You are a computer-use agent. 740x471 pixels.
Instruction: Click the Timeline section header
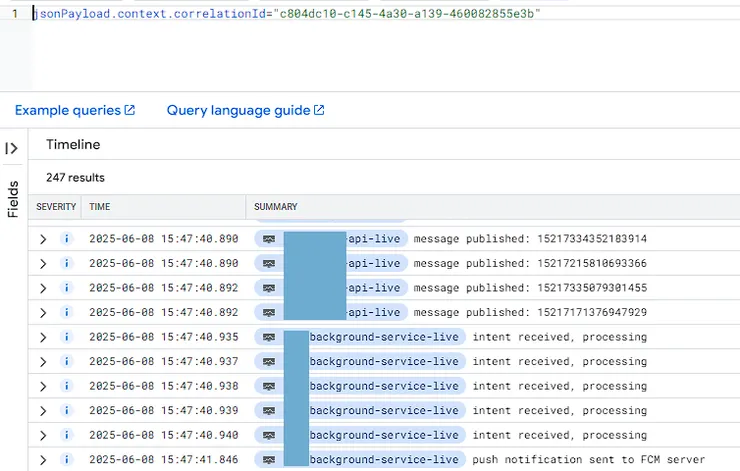[x=73, y=144]
